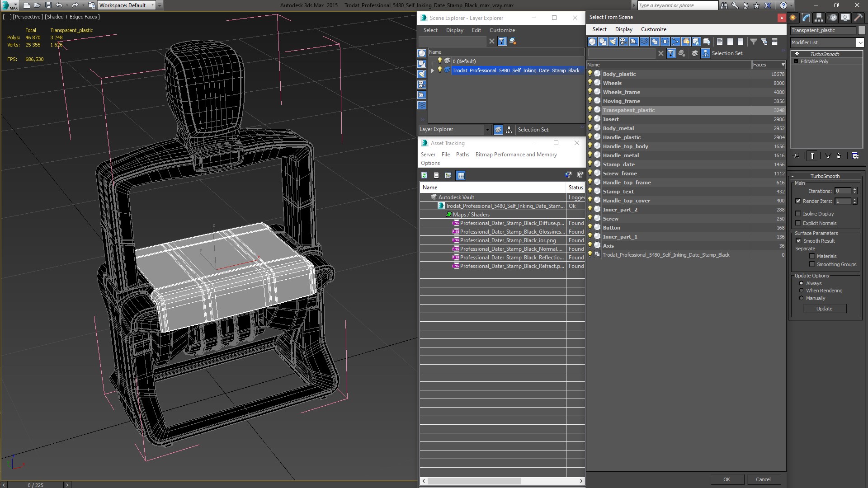The height and width of the screenshot is (488, 868).
Task: Click Select All icon in Select From Scene
Action: coord(720,42)
